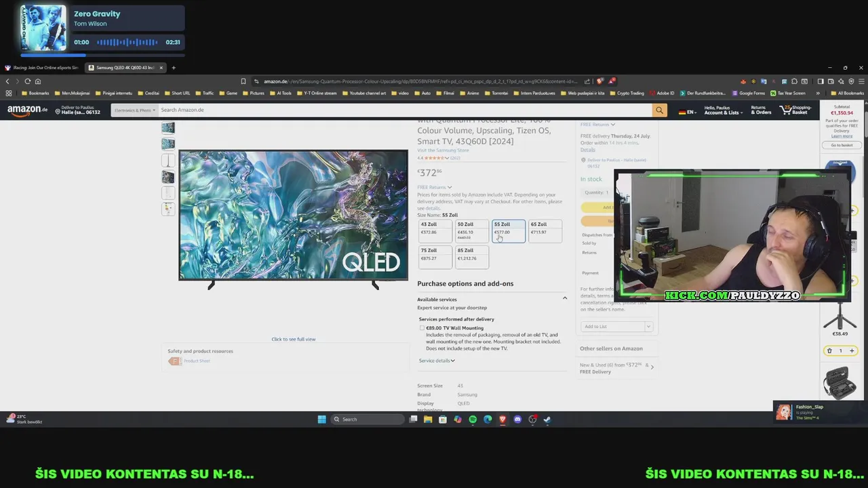This screenshot has width=868, height=488.
Task: Open Discord from the taskbar
Action: pyautogui.click(x=517, y=419)
